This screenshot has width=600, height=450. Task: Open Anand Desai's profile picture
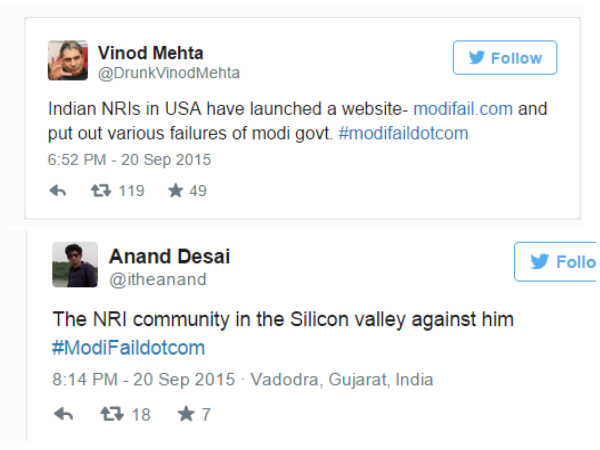(75, 264)
